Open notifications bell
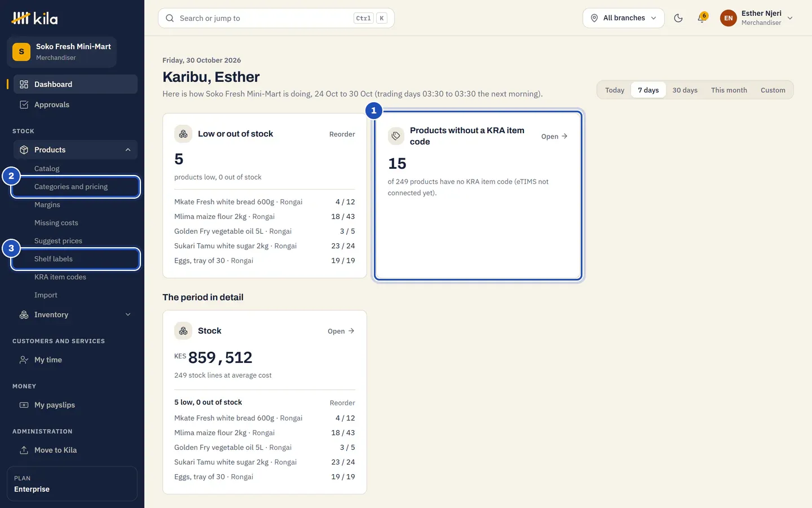This screenshot has width=812, height=508. coord(702,18)
